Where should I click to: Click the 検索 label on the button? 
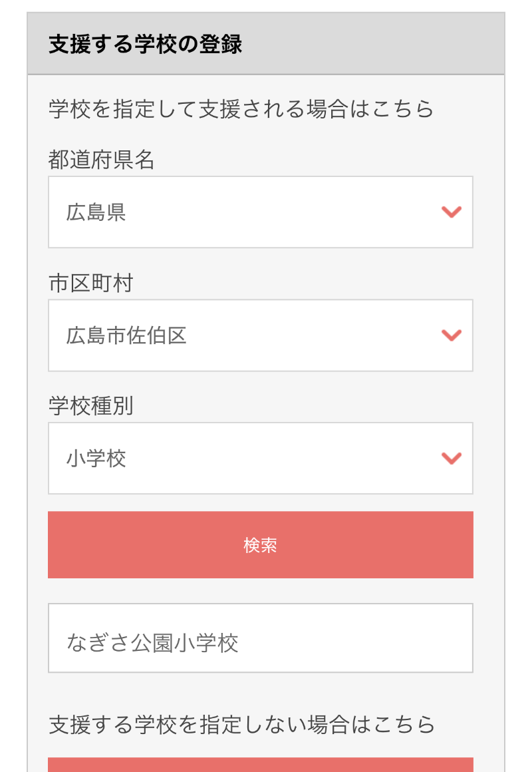click(260, 546)
